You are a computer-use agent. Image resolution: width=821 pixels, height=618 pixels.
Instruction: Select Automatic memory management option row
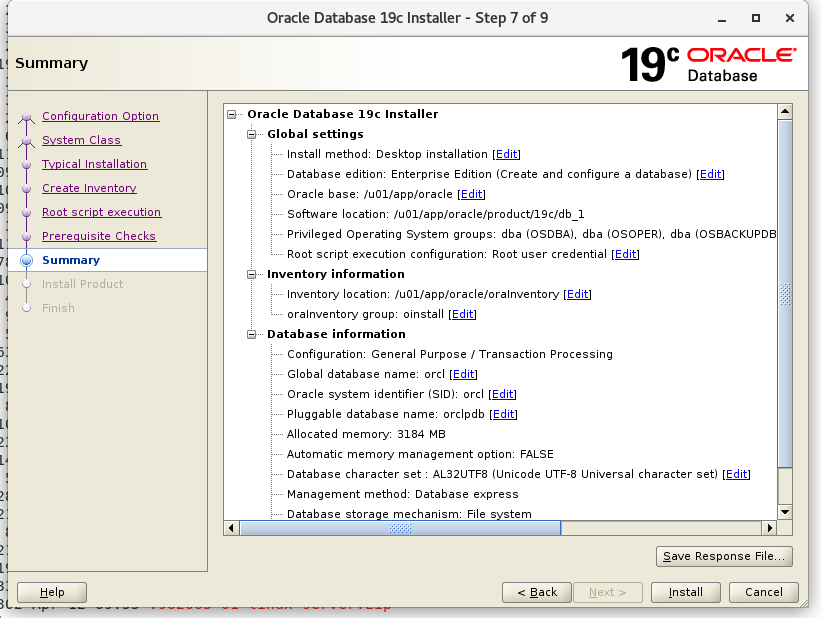point(420,454)
